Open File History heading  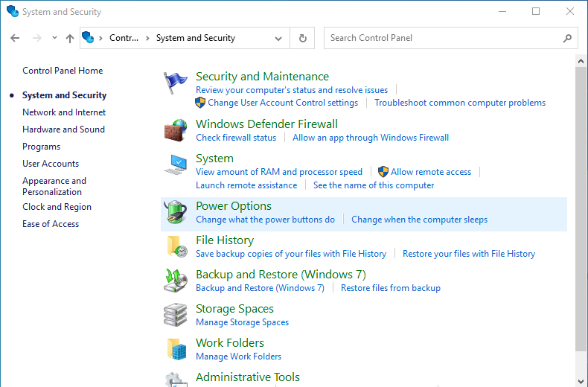[x=225, y=240]
